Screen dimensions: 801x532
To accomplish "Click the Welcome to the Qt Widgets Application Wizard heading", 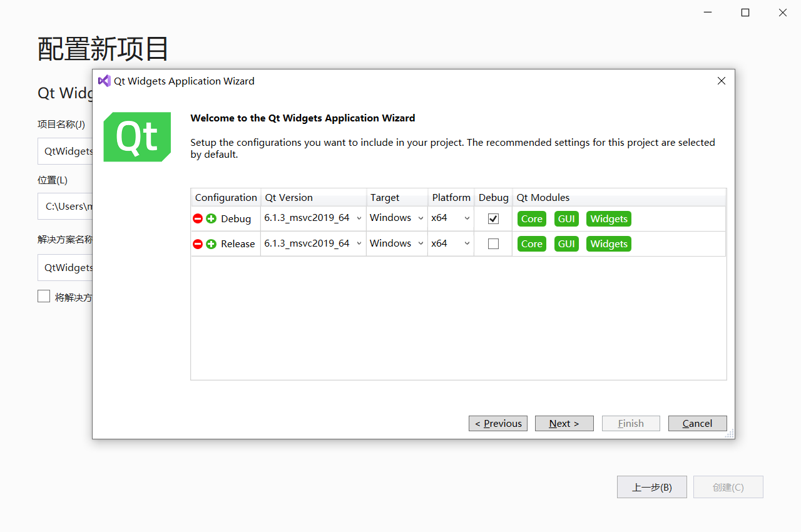I will 303,118.
